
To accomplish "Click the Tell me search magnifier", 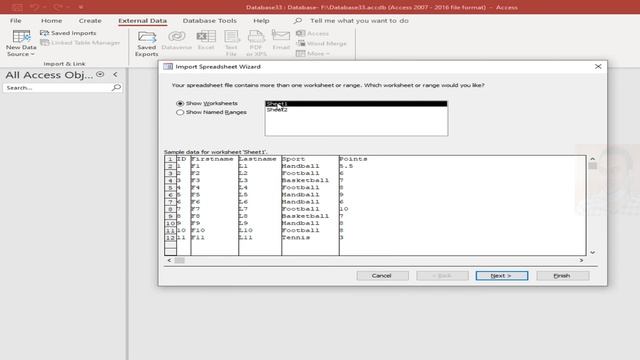I will [298, 20].
